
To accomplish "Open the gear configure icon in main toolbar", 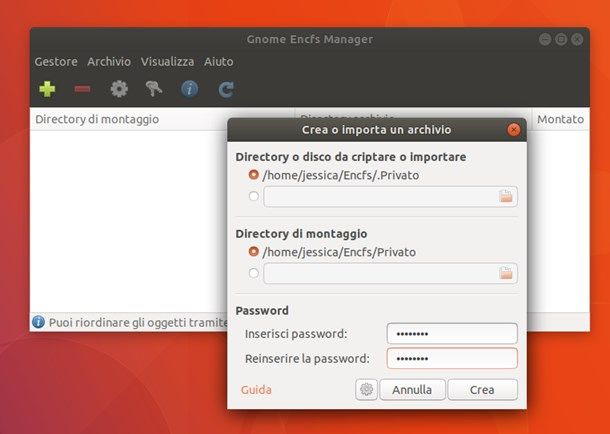I will pos(119,89).
